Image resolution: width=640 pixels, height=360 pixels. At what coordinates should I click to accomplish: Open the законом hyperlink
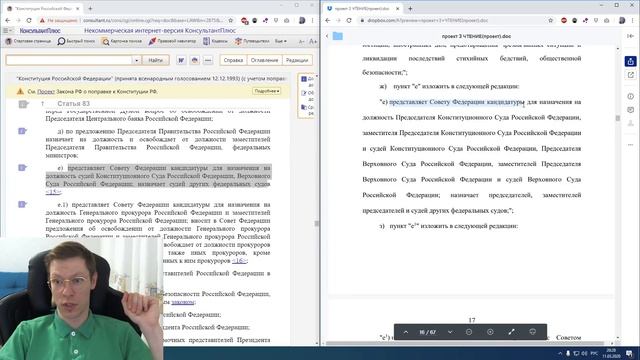tap(182, 302)
